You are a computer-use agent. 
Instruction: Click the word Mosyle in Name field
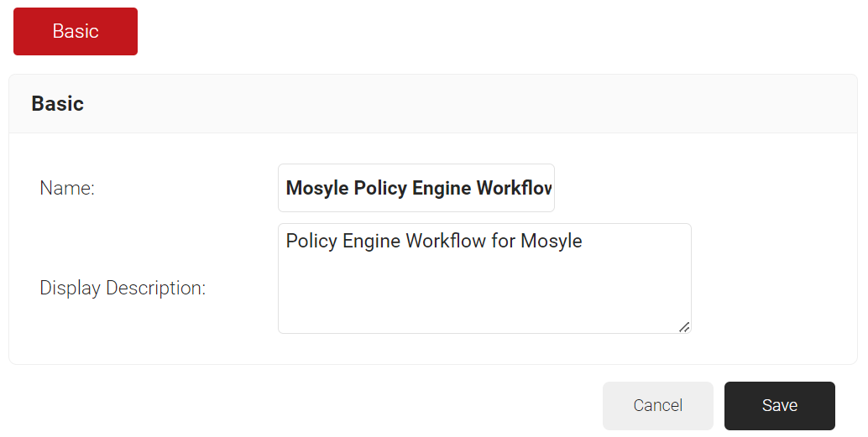[317, 188]
